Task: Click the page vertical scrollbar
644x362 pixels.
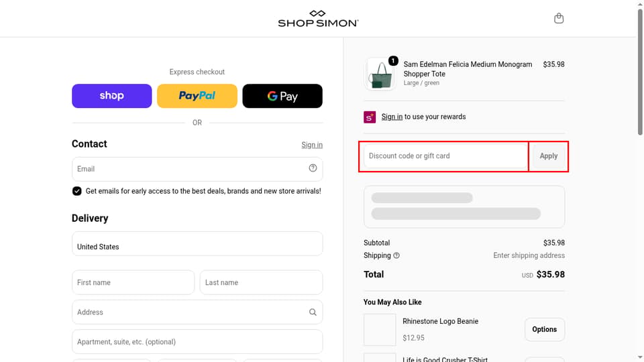Action: coord(640,72)
